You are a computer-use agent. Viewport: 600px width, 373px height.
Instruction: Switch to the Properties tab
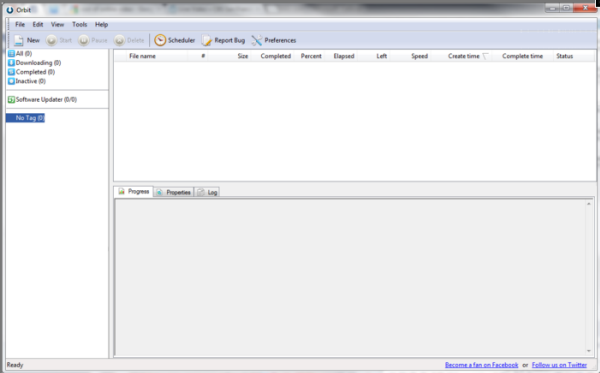174,192
